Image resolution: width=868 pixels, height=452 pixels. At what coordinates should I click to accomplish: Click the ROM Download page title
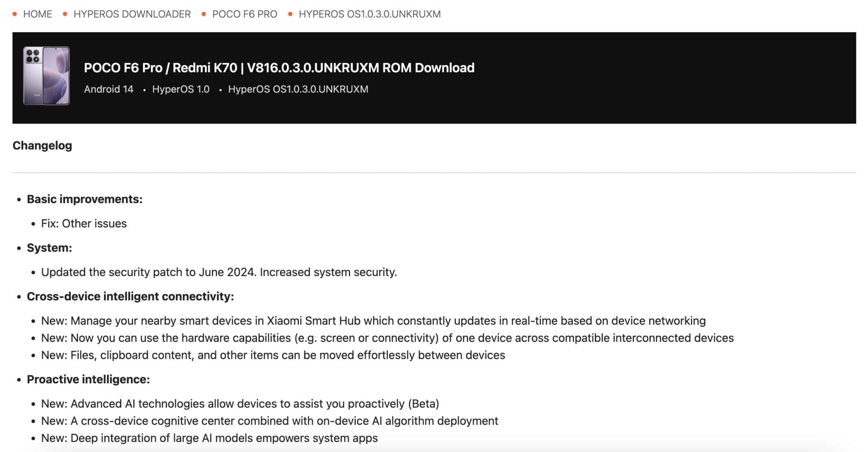(279, 68)
